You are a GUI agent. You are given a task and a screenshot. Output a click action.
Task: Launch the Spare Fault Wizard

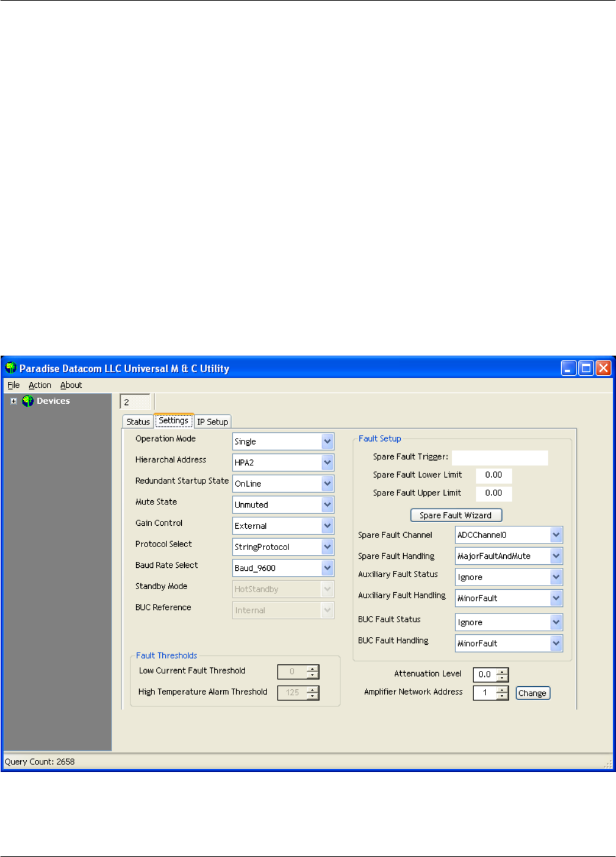pos(456,515)
